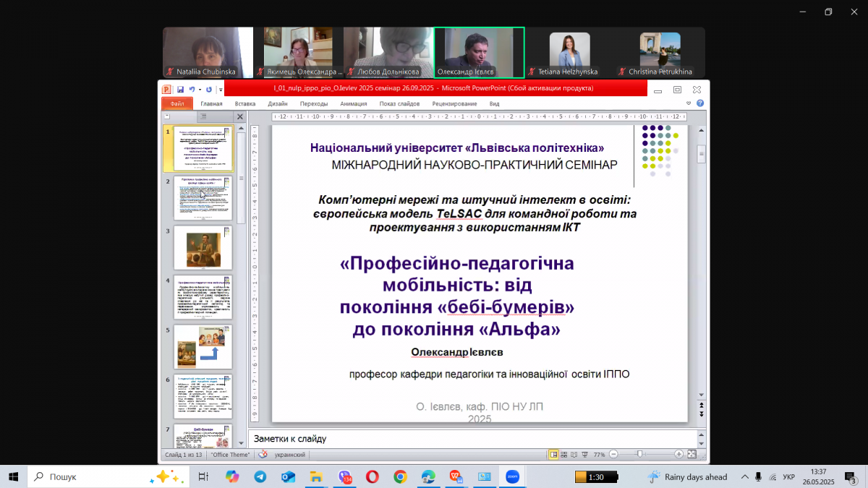The width and height of the screenshot is (868, 488).
Task: Click the Undo arrow in PowerPoint title bar
Action: pos(192,89)
